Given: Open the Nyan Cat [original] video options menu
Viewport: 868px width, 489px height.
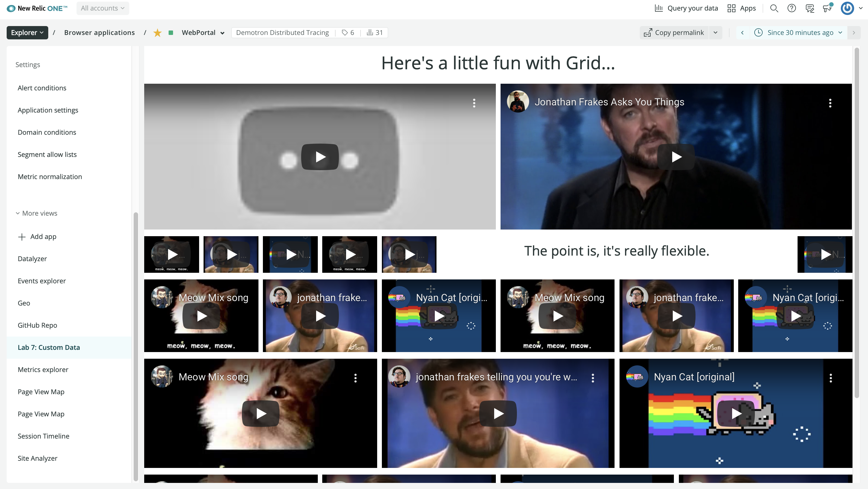Looking at the screenshot, I should [831, 378].
